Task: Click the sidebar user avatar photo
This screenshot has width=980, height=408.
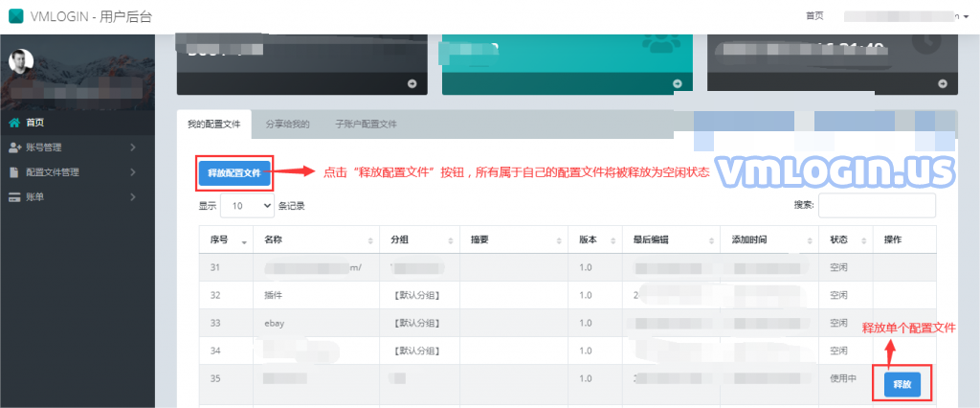Action: click(21, 60)
